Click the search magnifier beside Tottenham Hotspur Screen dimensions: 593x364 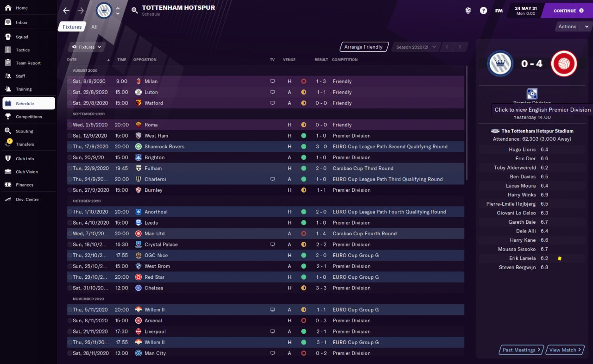(134, 11)
